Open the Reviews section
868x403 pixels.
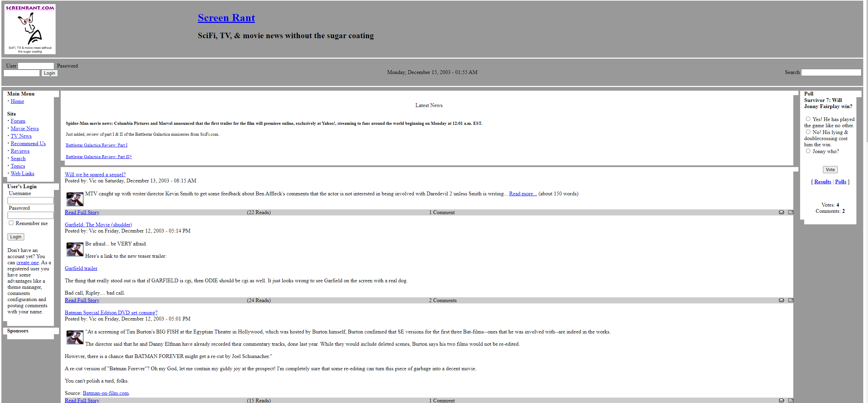(x=20, y=151)
